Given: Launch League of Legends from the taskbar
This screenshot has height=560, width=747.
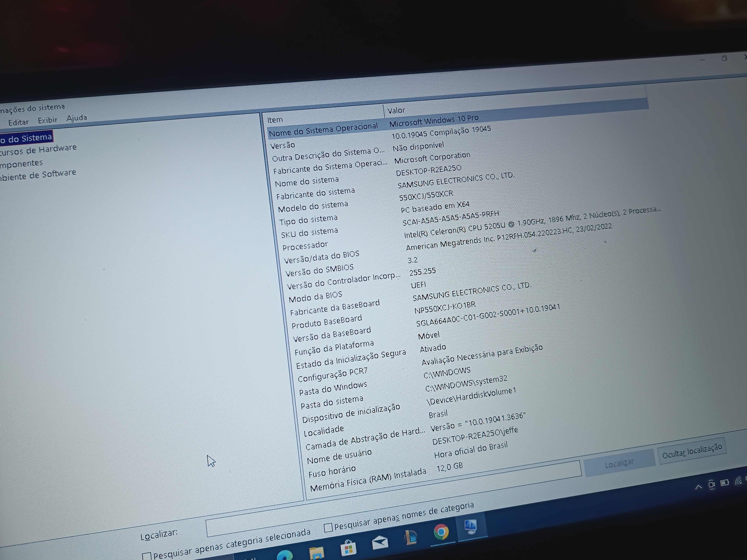Looking at the screenshot, I should pyautogui.click(x=411, y=537).
